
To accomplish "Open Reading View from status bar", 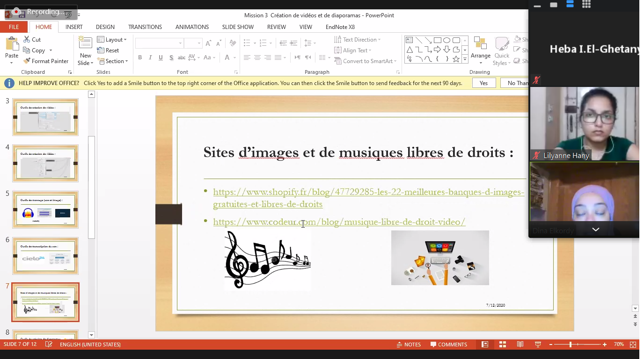I will (x=520, y=345).
